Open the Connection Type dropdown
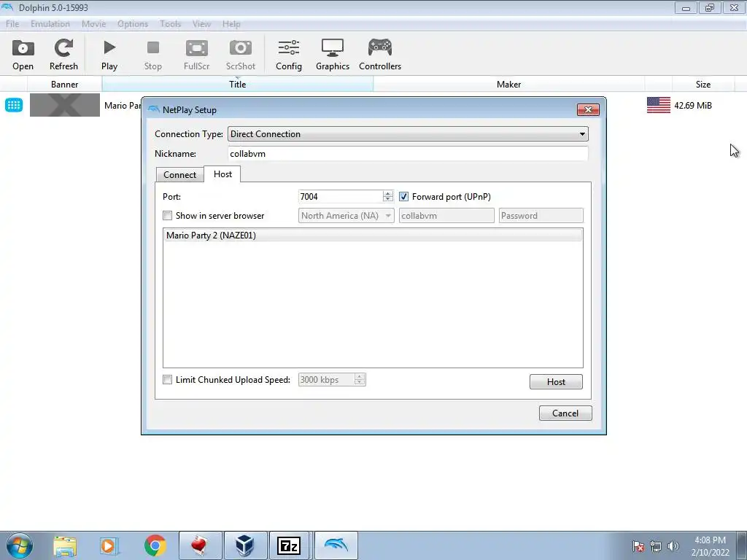Screen dimensions: 747x560 tap(408, 134)
